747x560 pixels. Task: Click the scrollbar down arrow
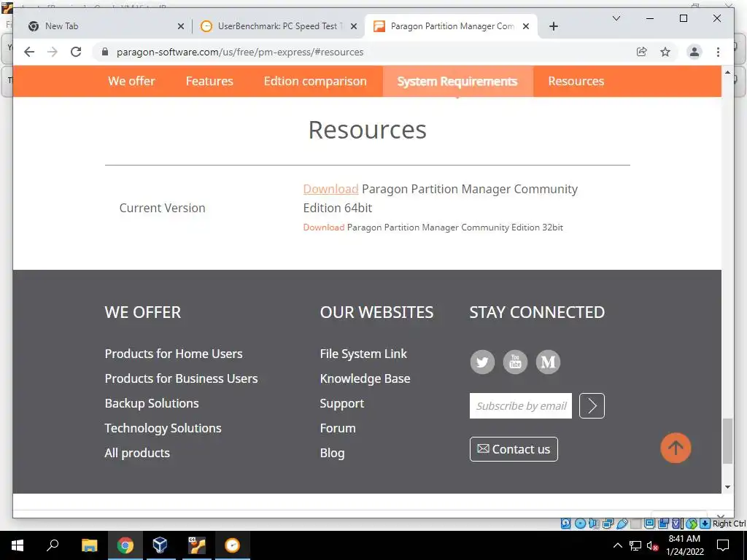[727, 486]
